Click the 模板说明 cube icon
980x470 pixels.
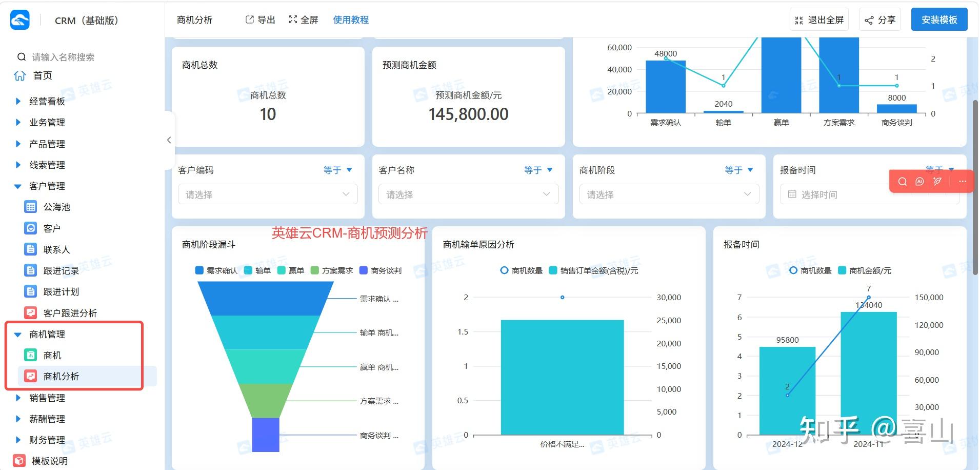(19, 461)
